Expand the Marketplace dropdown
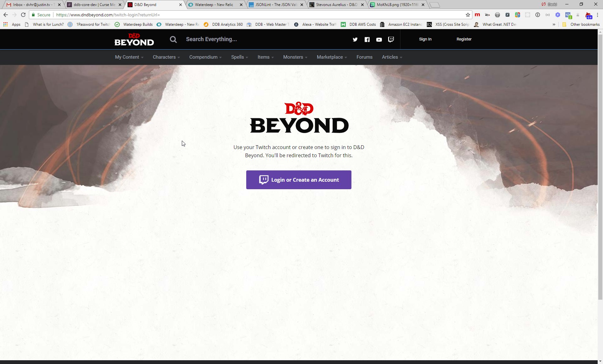Image resolution: width=603 pixels, height=364 pixels. [332, 57]
